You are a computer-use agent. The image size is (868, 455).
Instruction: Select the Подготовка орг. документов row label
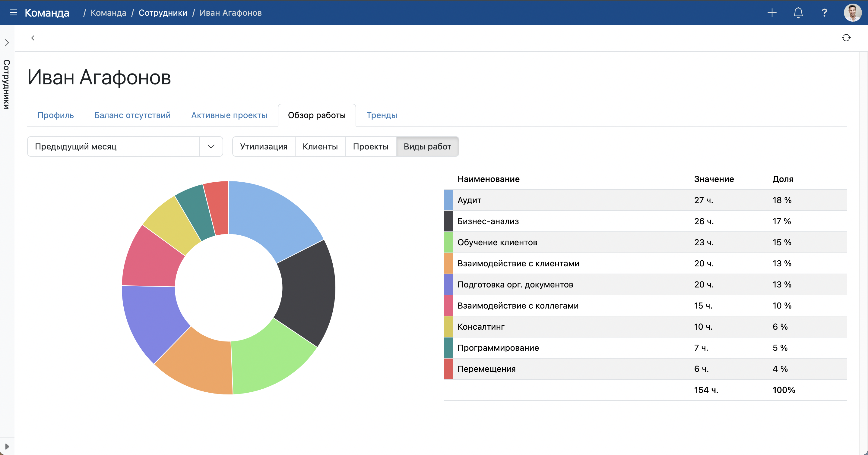[515, 284]
